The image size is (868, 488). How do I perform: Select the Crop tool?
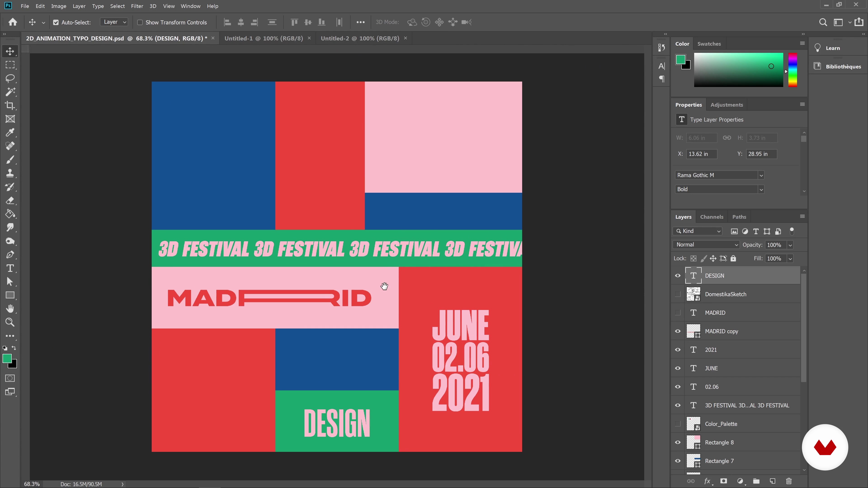10,106
